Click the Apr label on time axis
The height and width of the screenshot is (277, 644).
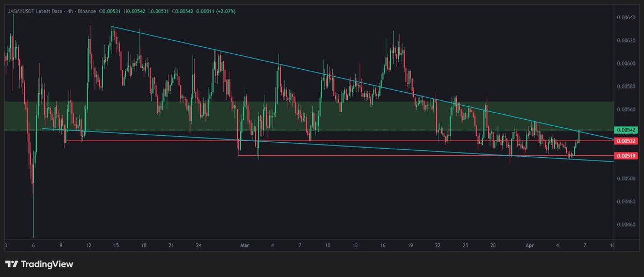(x=529, y=245)
